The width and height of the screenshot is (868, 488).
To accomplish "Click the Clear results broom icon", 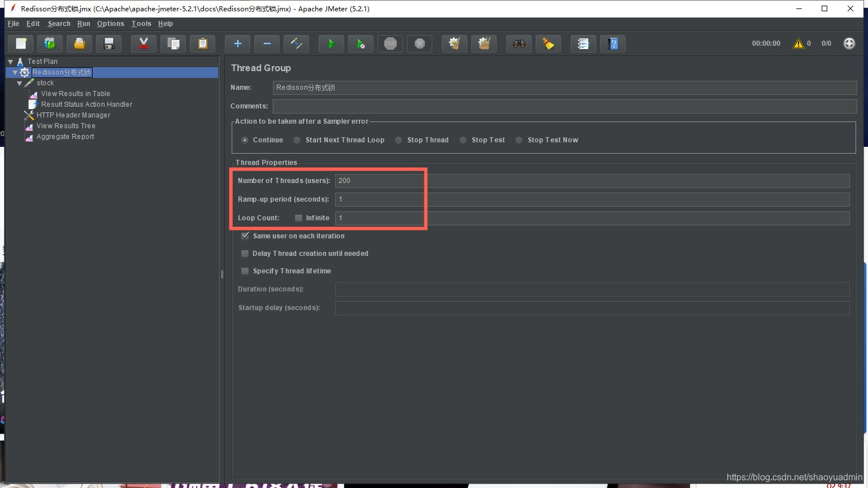I will [x=454, y=43].
